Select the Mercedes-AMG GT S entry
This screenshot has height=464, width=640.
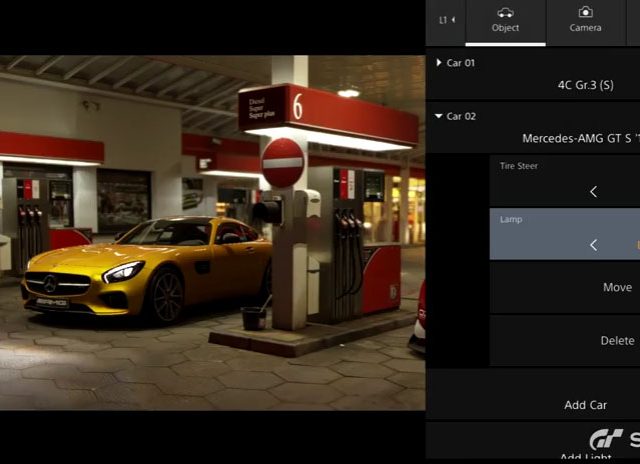click(x=580, y=139)
